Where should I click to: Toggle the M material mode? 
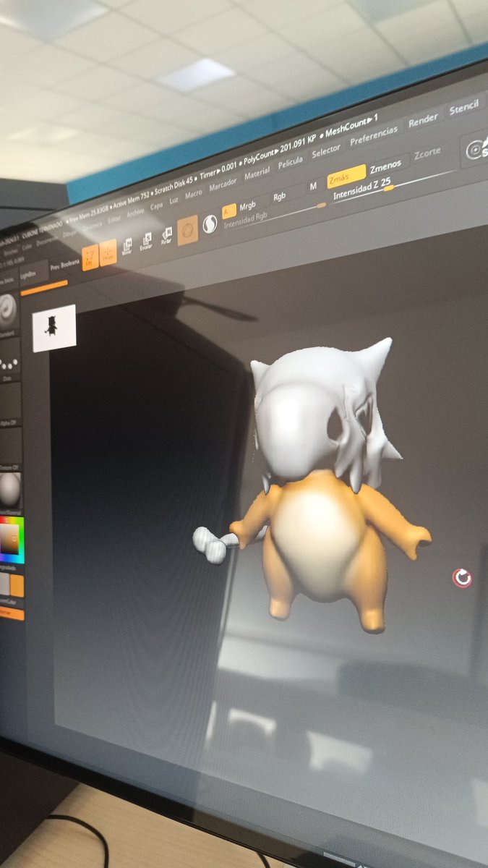pos(314,186)
